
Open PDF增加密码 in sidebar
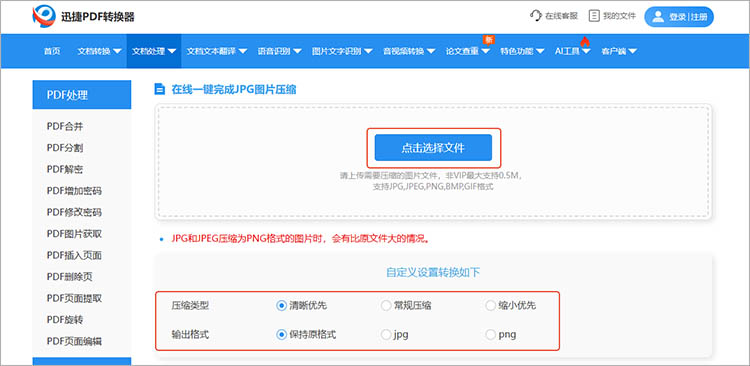coord(74,191)
